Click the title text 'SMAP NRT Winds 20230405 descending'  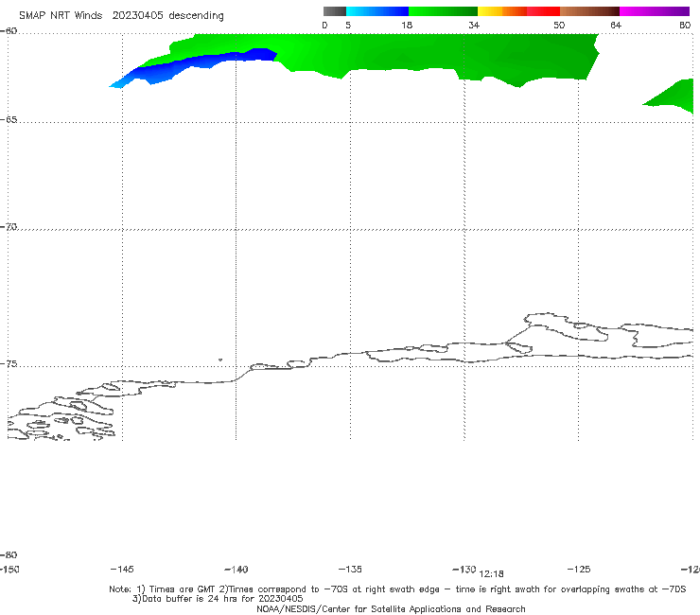(121, 16)
